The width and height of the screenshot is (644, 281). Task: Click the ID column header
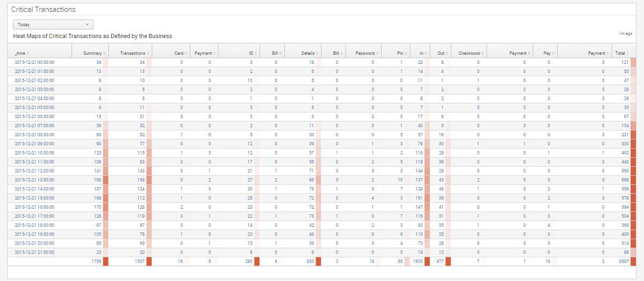pyautogui.click(x=251, y=54)
